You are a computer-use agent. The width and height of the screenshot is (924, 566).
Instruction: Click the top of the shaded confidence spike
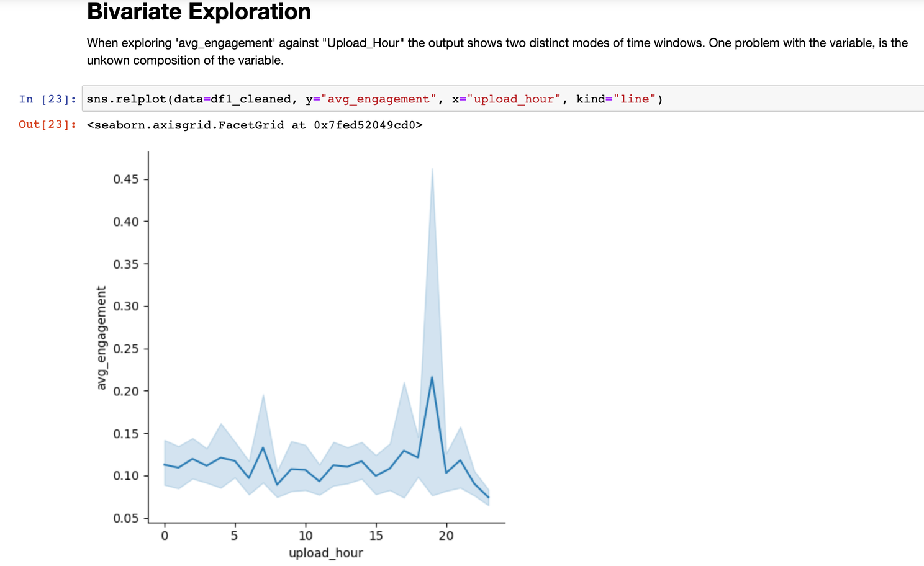pos(432,169)
